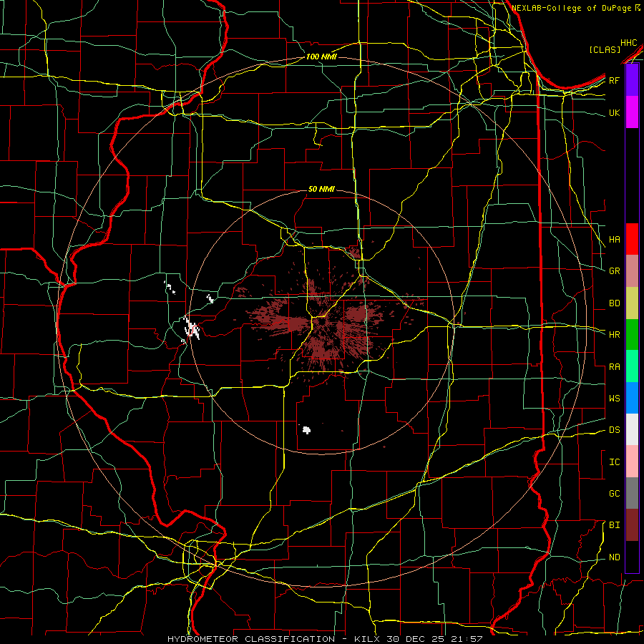Click the UK legend label
Viewport: 644px width, 644px height.
615,112
